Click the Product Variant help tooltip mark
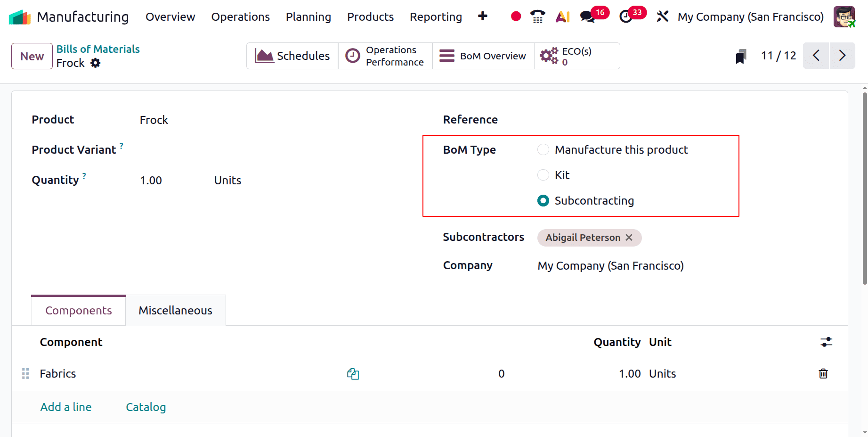 point(122,146)
